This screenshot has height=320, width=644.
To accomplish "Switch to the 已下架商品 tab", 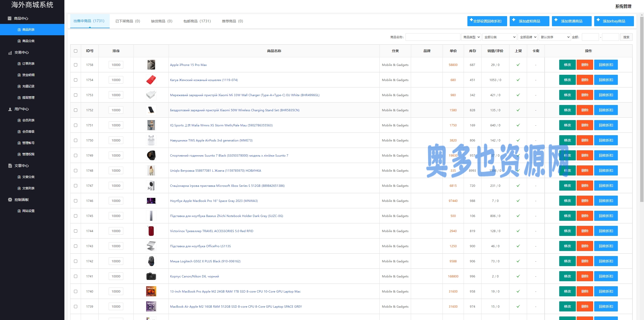I will [128, 21].
